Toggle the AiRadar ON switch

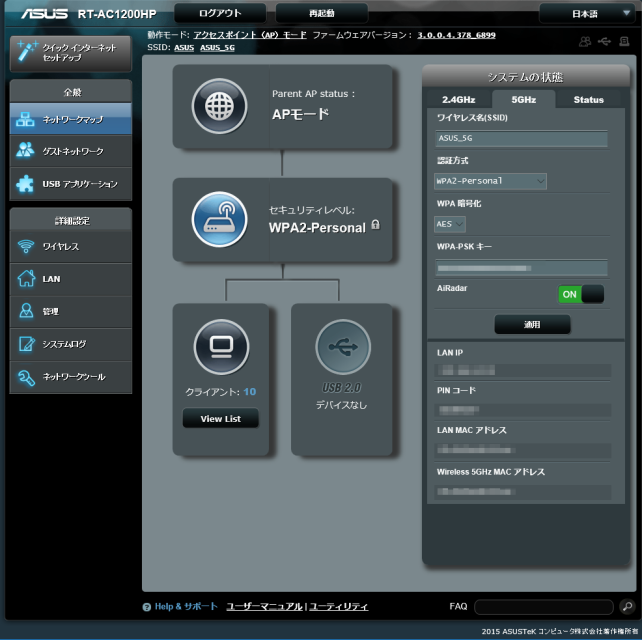[581, 294]
